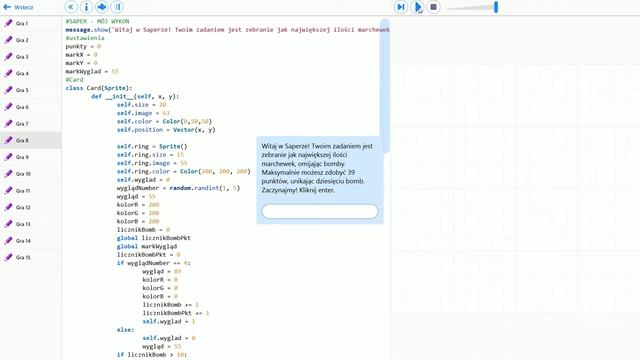Click the code line 'if licznikBomb > 10:'

coord(152,355)
